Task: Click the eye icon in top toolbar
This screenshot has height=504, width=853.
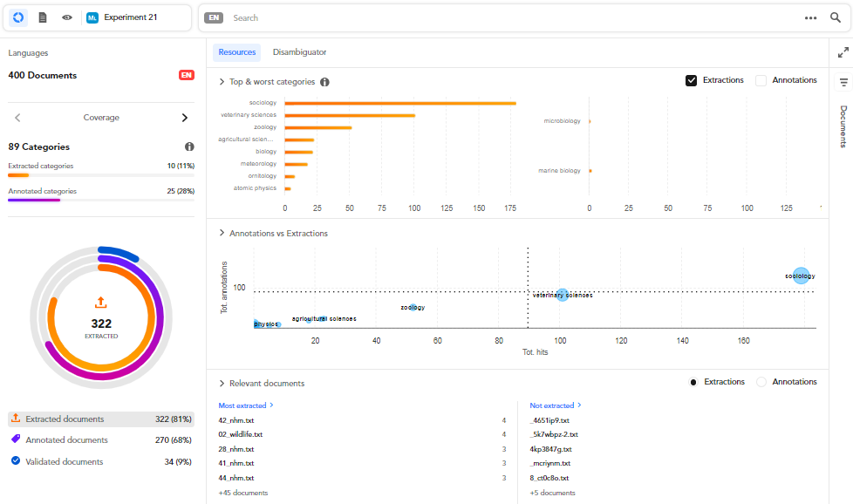Action: [x=67, y=17]
